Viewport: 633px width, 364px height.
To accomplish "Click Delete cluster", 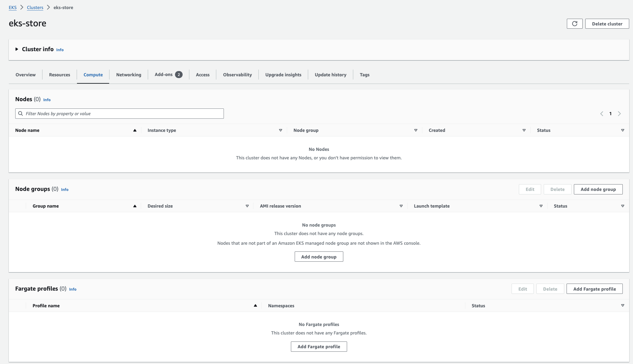I will [607, 24].
